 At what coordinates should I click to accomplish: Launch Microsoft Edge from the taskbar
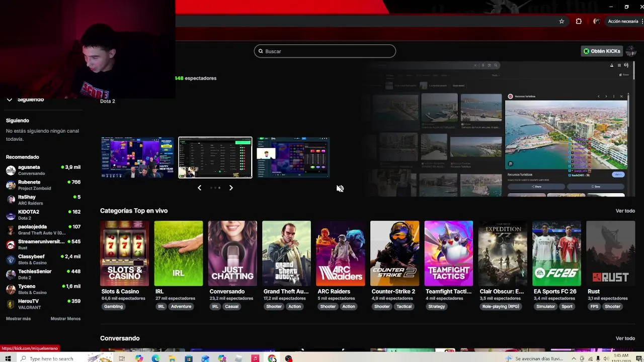click(155, 358)
